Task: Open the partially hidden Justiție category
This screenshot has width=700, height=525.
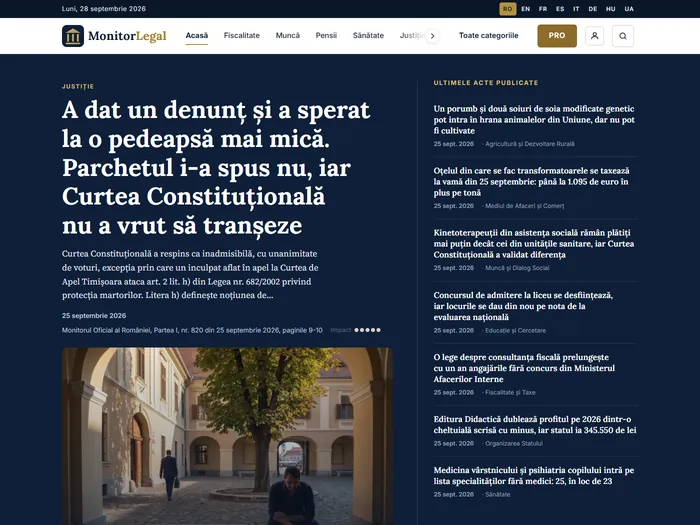Action: 412,35
